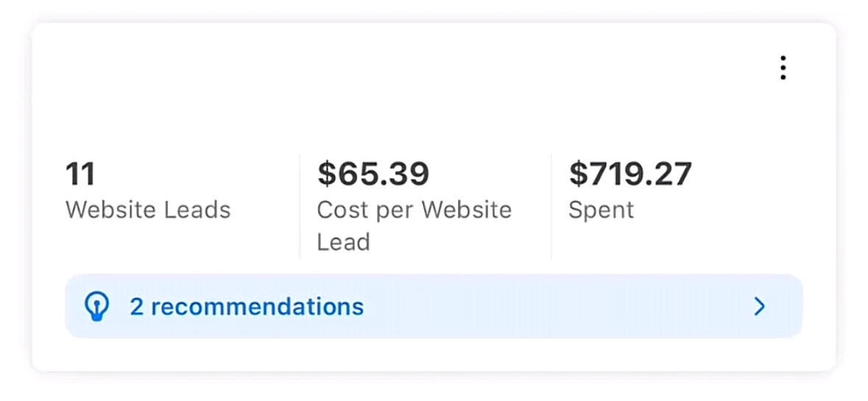Click the dollar sign of $65.39
Viewport: 868px width, 401px height.
326,175
